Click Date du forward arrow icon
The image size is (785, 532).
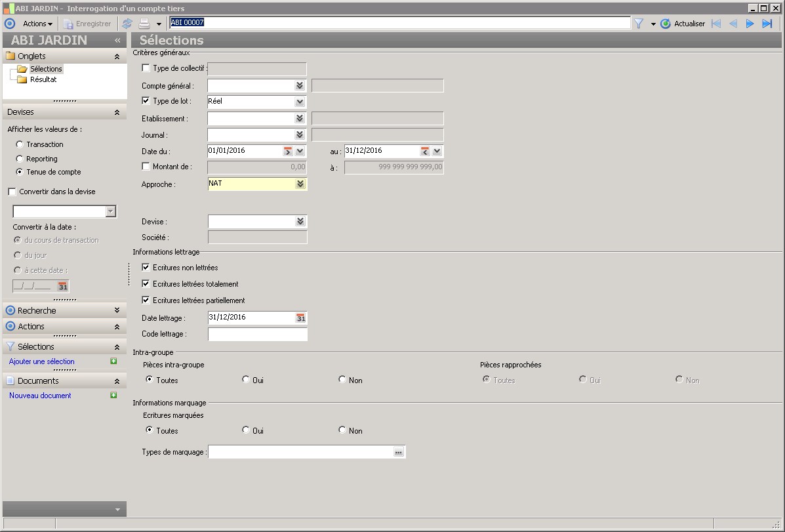(288, 151)
